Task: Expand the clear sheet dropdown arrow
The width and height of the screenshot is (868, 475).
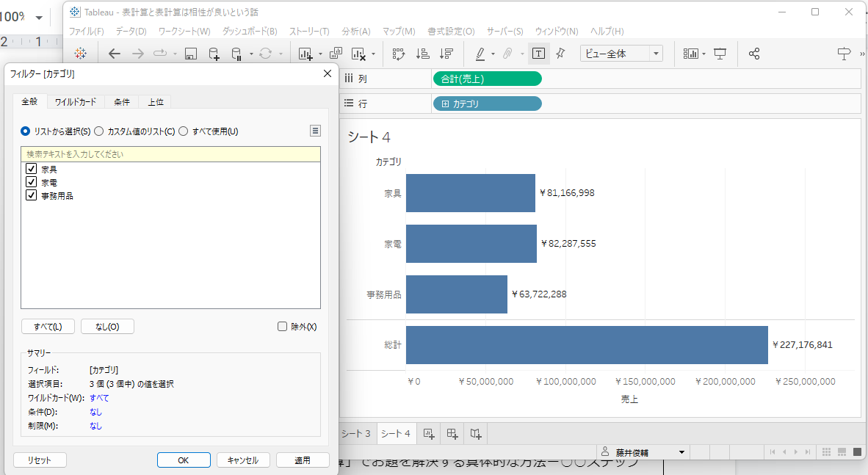Action: click(x=373, y=54)
